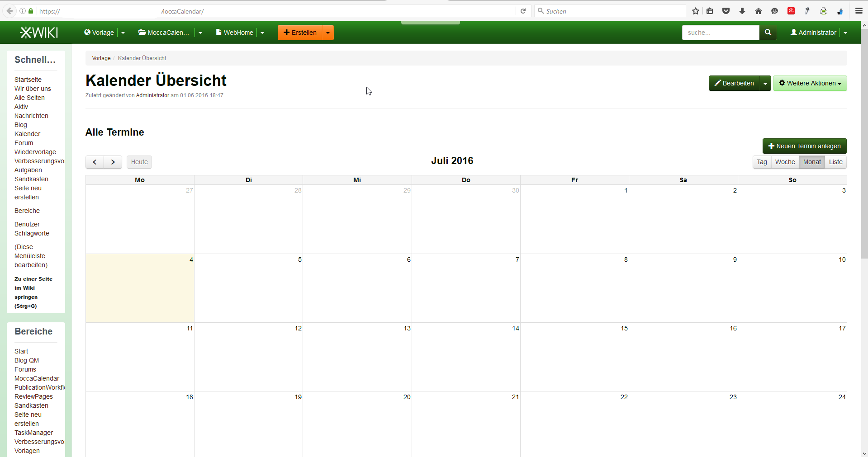This screenshot has width=868, height=457.
Task: Go to previous month arrow
Action: coord(95,162)
